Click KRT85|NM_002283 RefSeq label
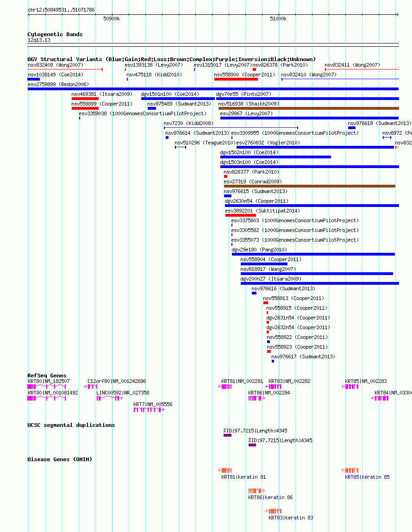412x532 pixels. click(366, 382)
